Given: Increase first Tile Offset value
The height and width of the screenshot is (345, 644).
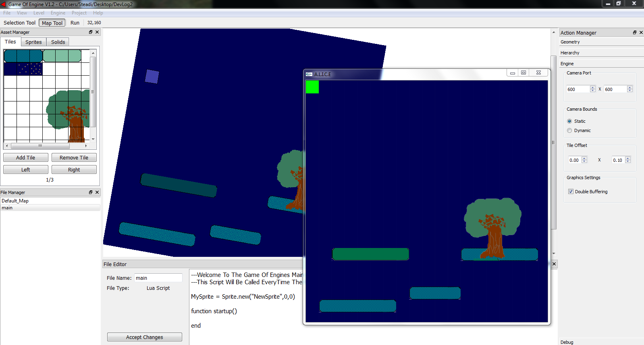Looking at the screenshot, I should point(585,158).
